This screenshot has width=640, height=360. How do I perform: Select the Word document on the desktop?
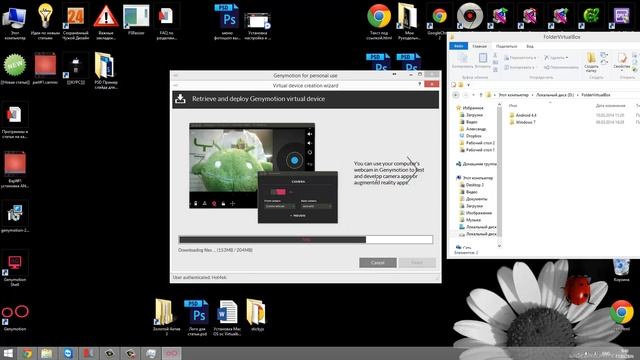click(227, 318)
